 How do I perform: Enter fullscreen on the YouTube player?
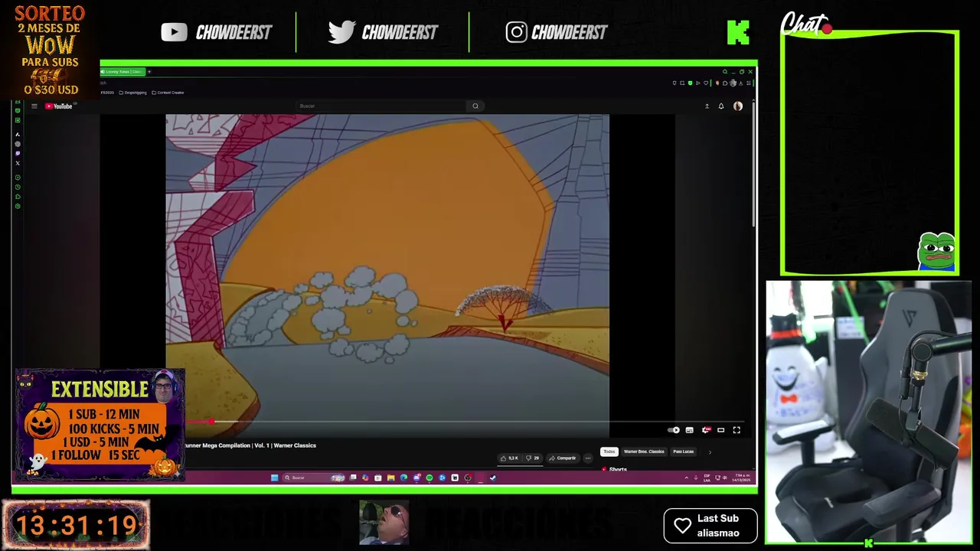pos(737,430)
